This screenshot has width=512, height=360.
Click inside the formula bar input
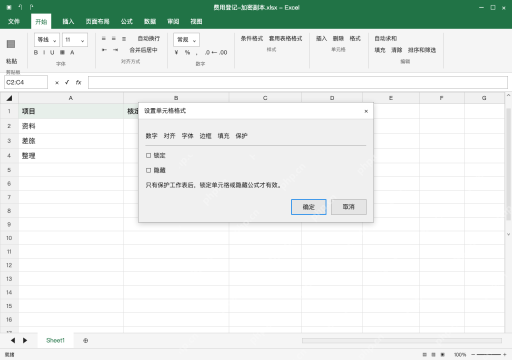[x=298, y=82]
